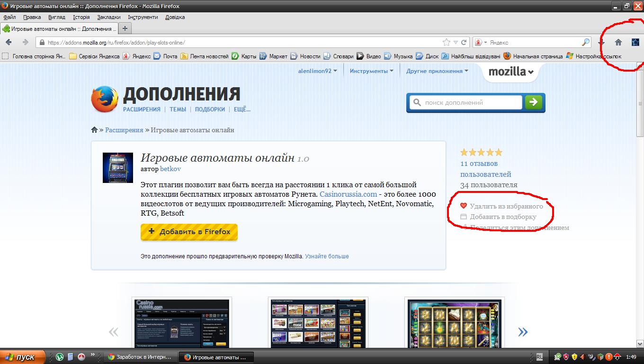Remove add-on from favorites via heart link

click(x=502, y=206)
